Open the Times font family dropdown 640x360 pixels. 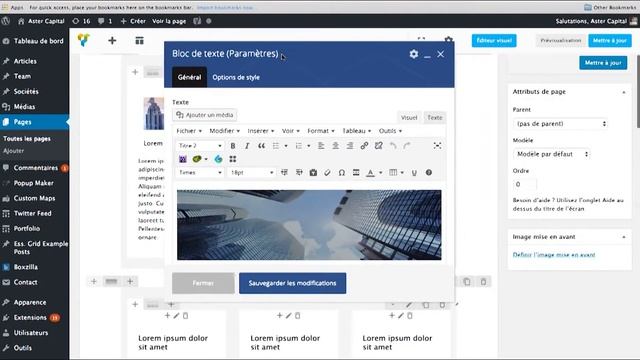200,173
